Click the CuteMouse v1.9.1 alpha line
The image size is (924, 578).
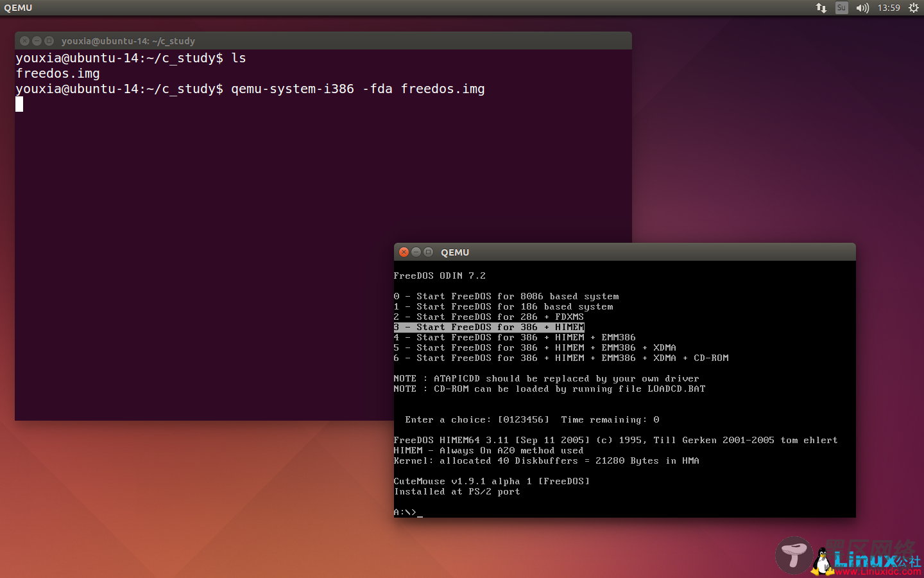coord(492,481)
